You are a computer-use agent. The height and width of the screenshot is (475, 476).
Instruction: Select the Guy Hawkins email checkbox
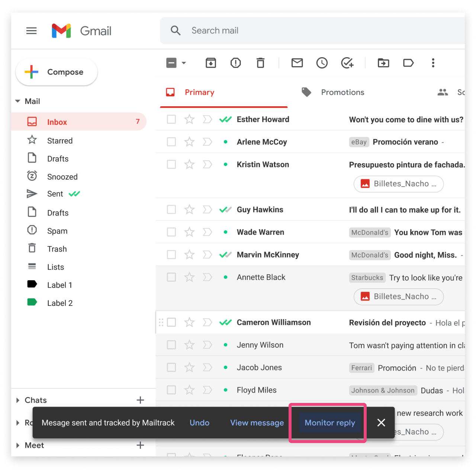(171, 210)
